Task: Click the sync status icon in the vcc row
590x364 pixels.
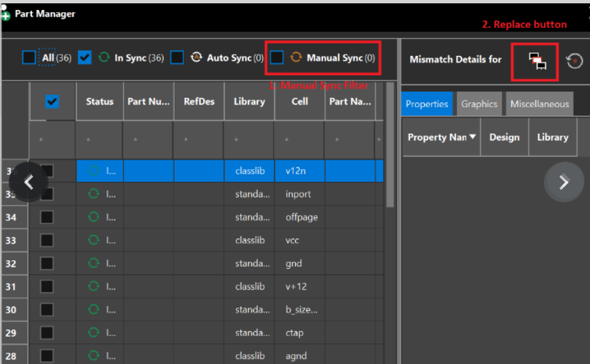Action: point(94,240)
